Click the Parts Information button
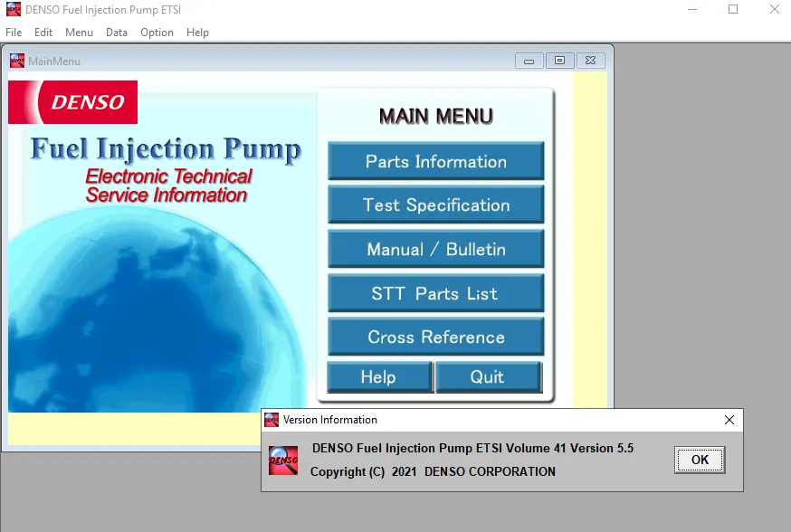The image size is (791, 532). point(436,161)
